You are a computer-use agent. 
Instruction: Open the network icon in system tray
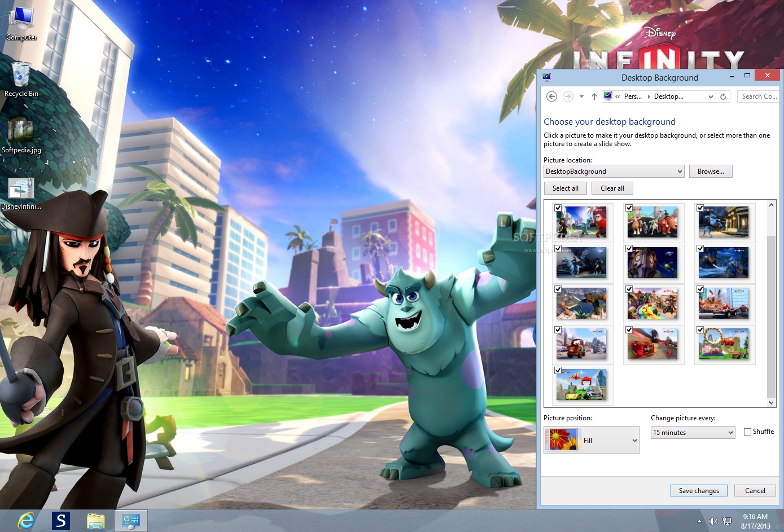click(x=727, y=521)
